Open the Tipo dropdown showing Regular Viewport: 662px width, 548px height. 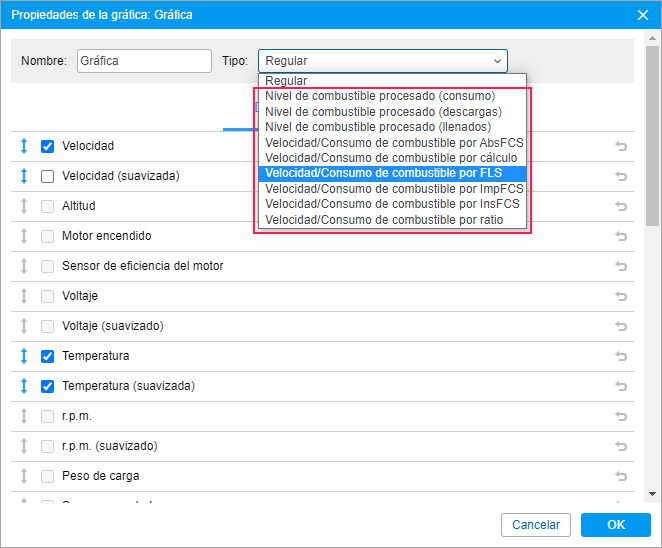pyautogui.click(x=382, y=61)
